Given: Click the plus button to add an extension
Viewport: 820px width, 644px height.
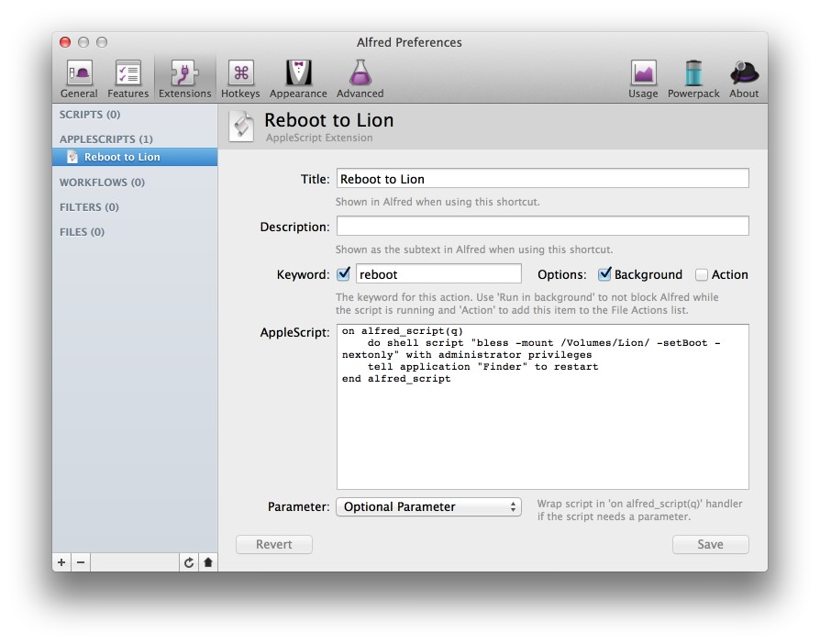Looking at the screenshot, I should [61, 562].
